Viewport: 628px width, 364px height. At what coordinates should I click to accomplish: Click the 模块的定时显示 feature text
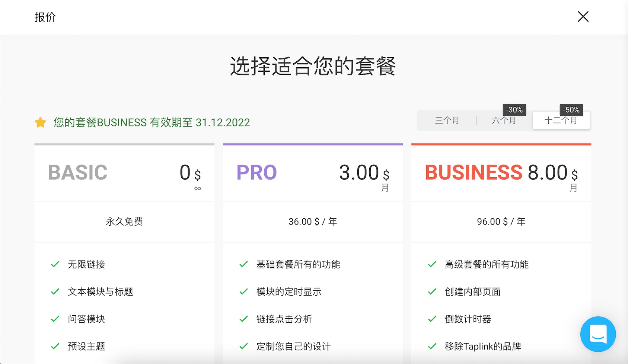point(289,292)
